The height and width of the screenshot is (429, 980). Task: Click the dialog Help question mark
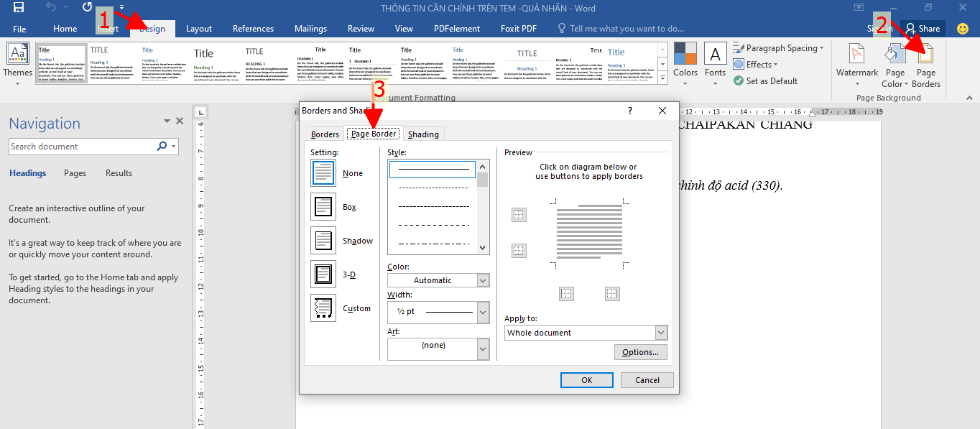(630, 111)
